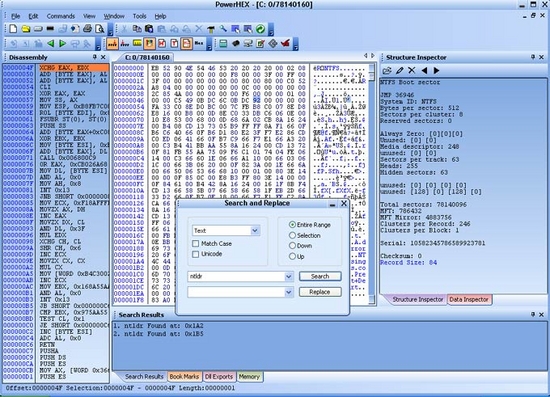Open the Tools menu
The width and height of the screenshot is (550, 397).
pos(139,16)
